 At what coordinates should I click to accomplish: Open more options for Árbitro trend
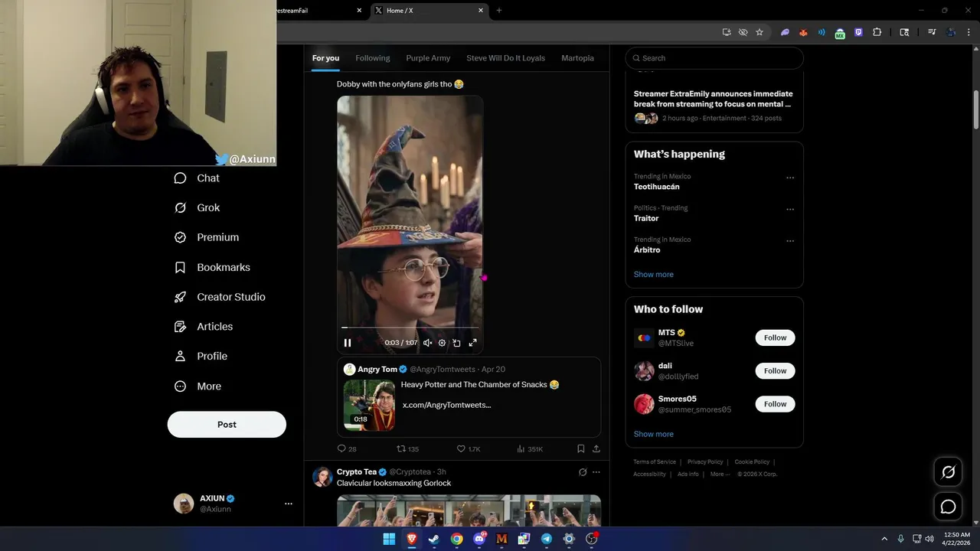790,240
